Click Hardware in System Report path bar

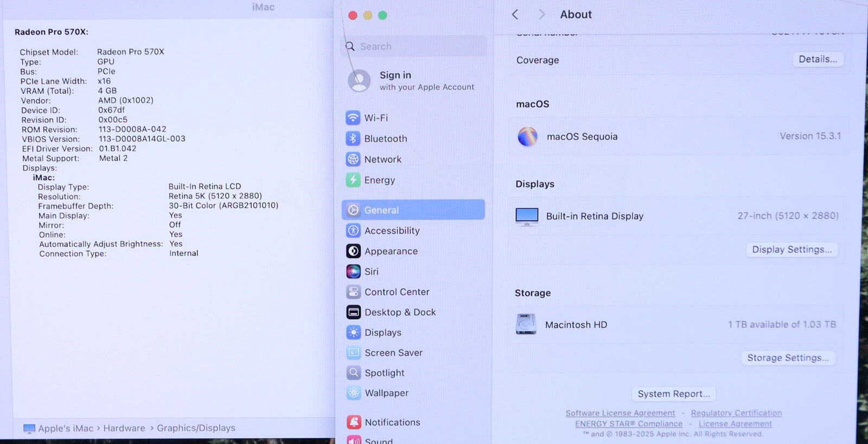[x=124, y=428]
